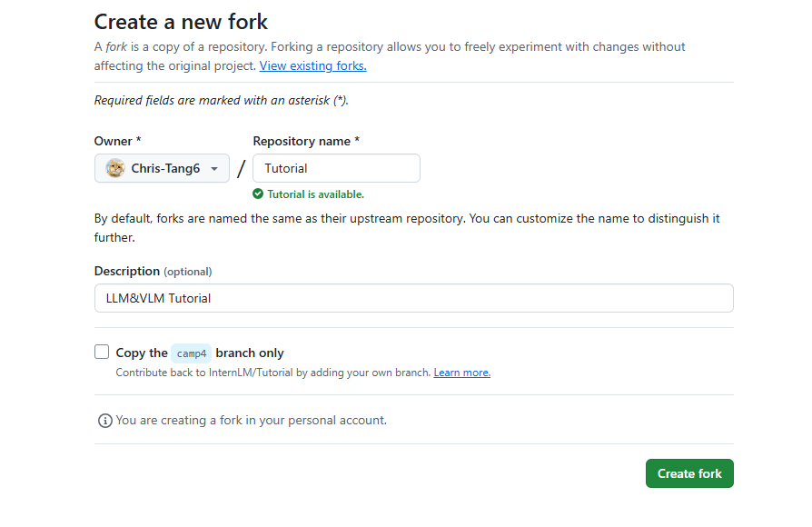Open the Owner dropdown caret

pyautogui.click(x=214, y=169)
